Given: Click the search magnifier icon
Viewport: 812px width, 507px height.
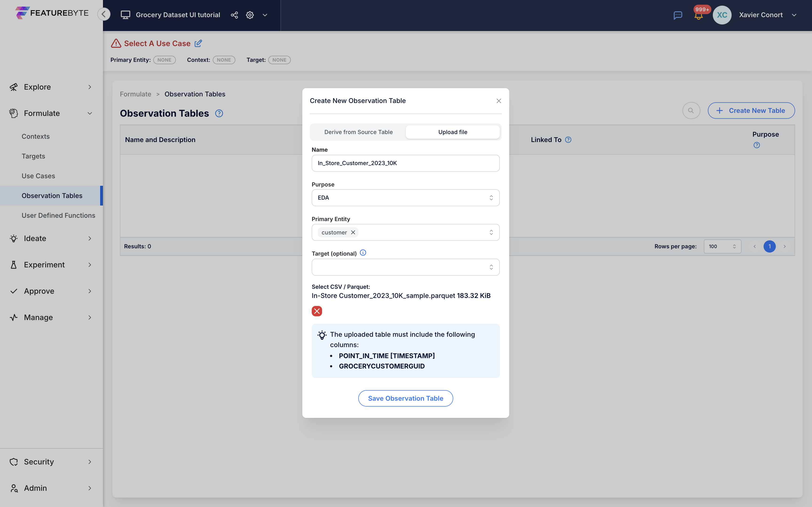Looking at the screenshot, I should (x=691, y=110).
